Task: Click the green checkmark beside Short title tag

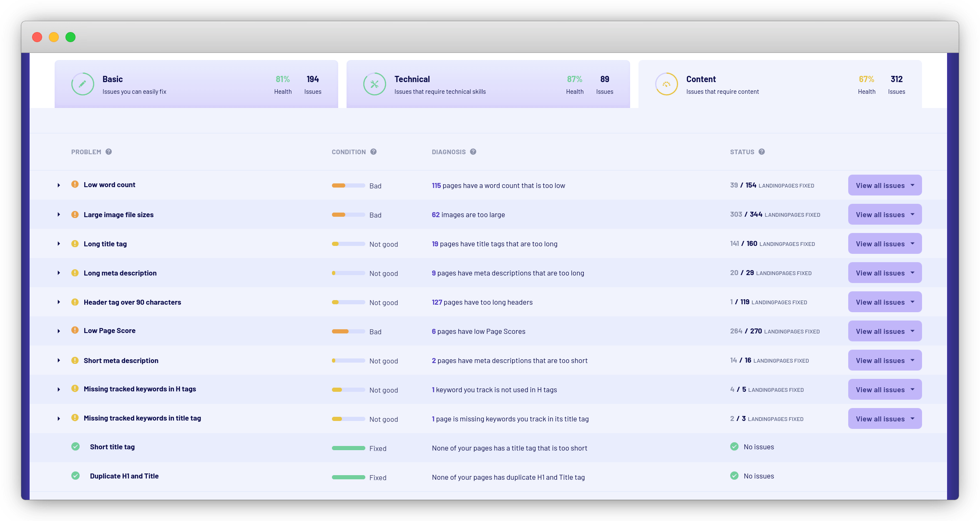Action: 75,446
